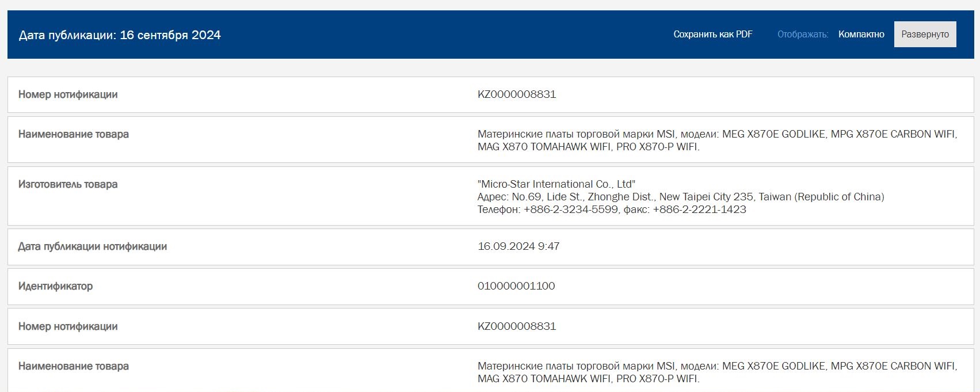Select the Micro-Star International Co., Ltd name

(556, 184)
